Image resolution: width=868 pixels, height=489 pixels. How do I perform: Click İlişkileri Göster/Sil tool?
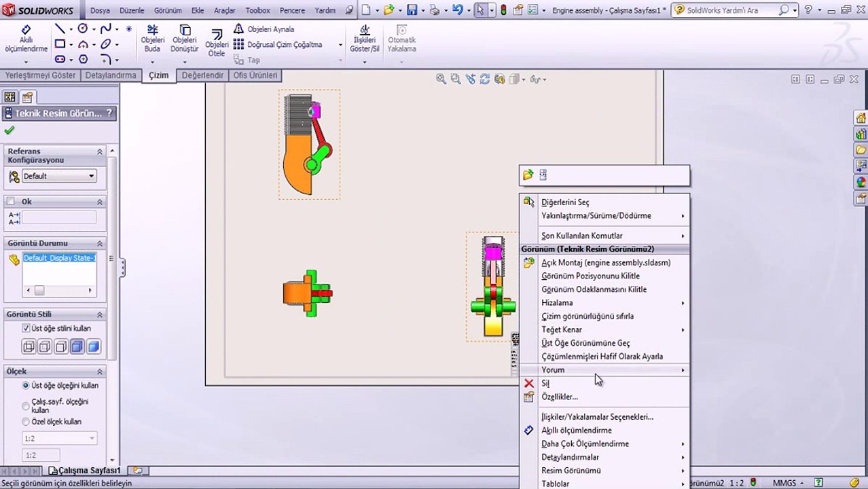365,39
